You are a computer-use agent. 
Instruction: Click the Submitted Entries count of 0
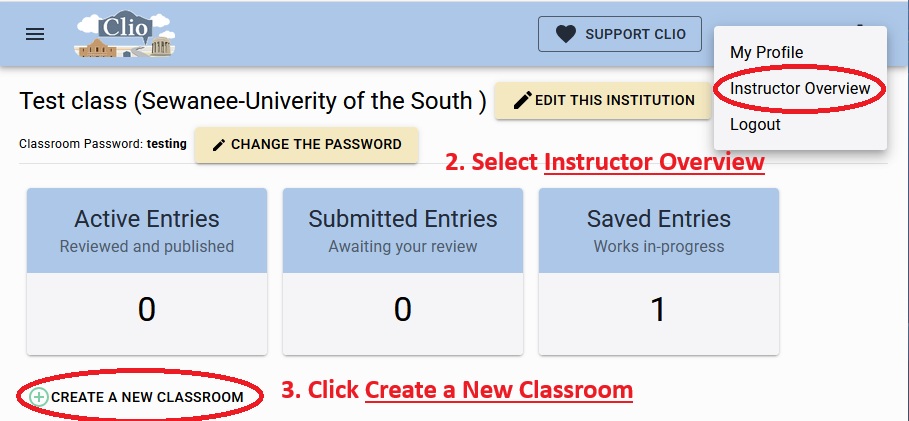(x=403, y=310)
